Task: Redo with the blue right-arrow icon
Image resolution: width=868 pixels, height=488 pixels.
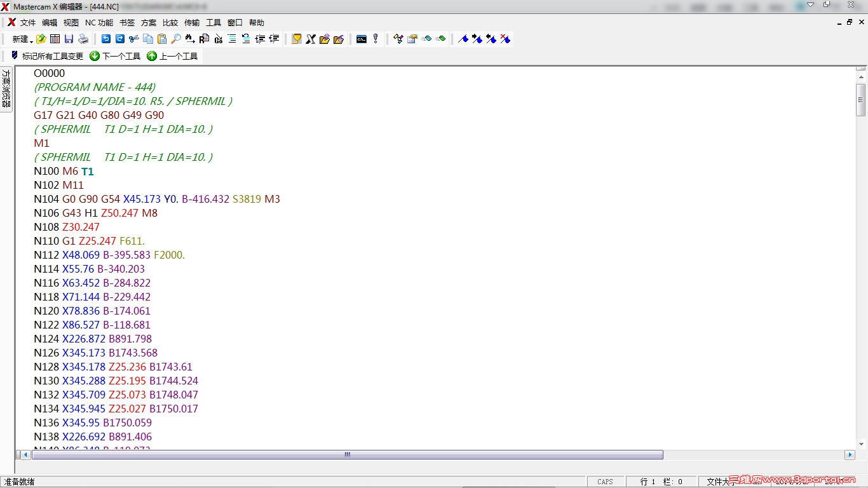Action: (x=119, y=39)
